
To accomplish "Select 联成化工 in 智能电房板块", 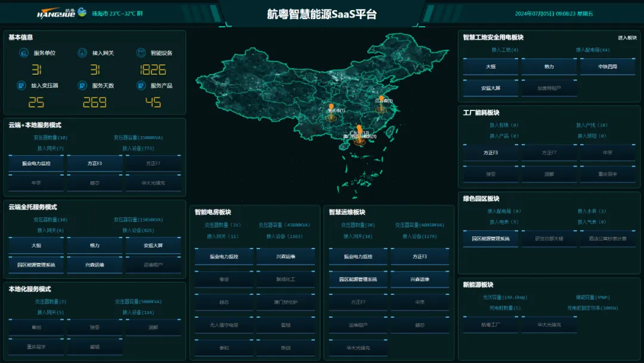I will click(286, 279).
